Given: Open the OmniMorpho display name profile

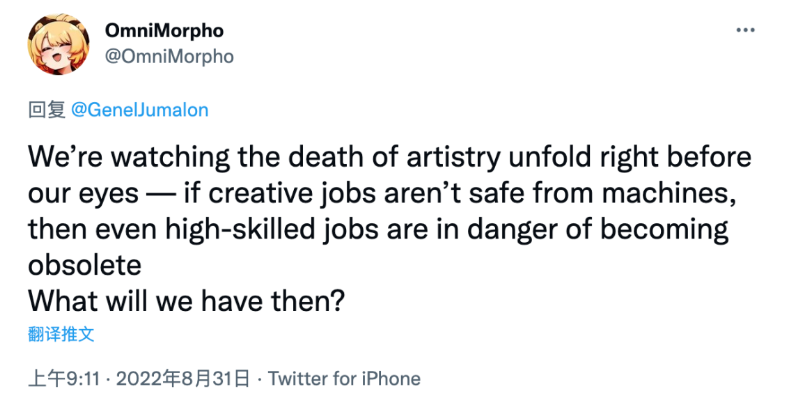Looking at the screenshot, I should click(164, 31).
